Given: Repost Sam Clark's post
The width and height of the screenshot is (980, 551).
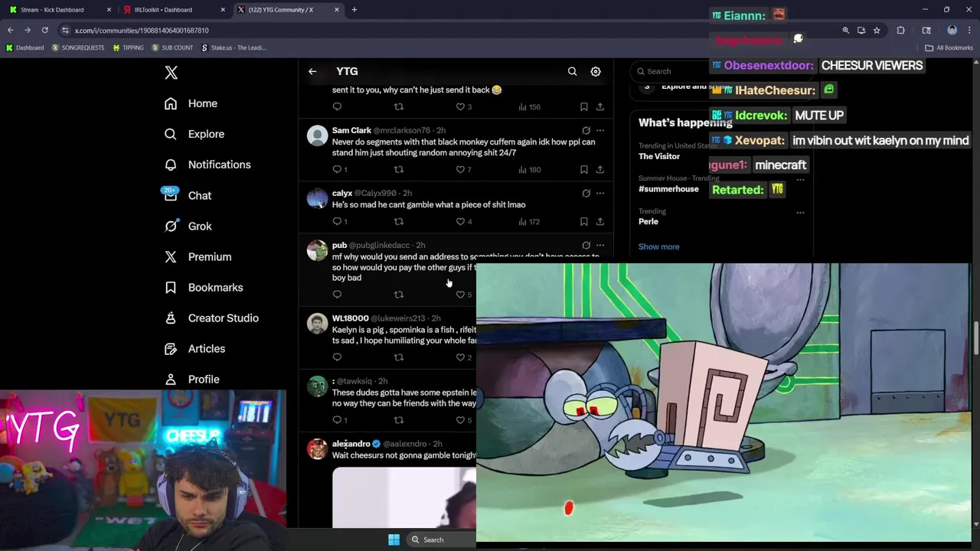Looking at the screenshot, I should [398, 169].
